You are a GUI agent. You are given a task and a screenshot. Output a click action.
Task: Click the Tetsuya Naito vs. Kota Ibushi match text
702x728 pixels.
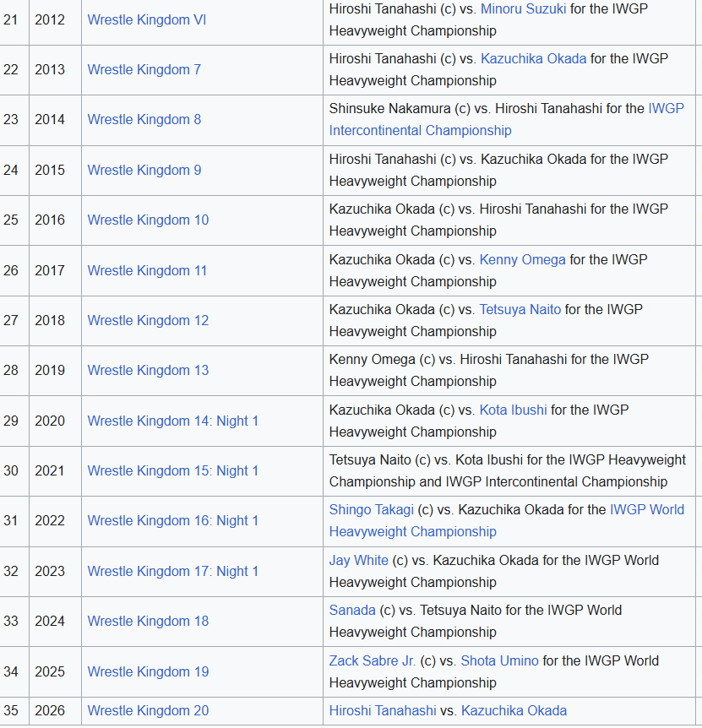tap(508, 470)
